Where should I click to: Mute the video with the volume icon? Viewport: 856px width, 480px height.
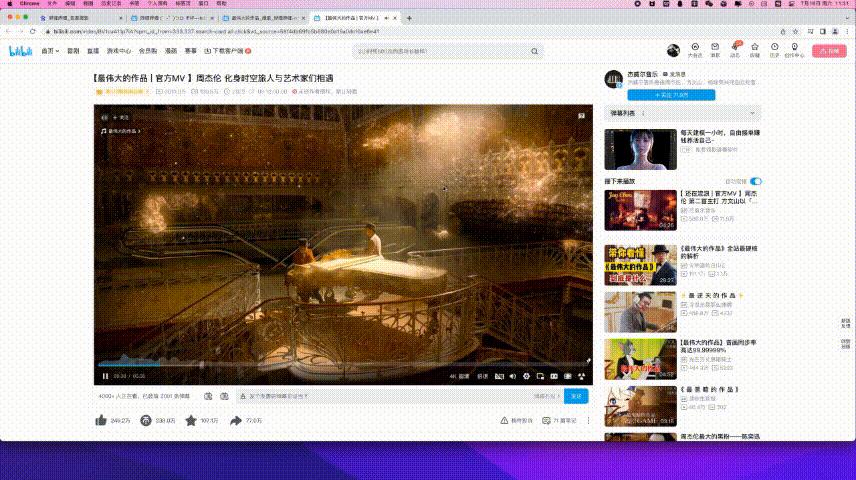point(511,376)
